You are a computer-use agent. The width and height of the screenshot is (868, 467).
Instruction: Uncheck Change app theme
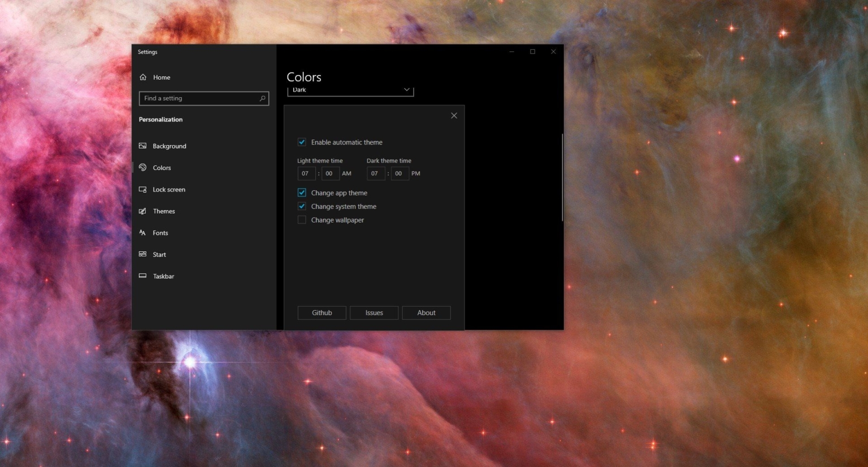302,193
